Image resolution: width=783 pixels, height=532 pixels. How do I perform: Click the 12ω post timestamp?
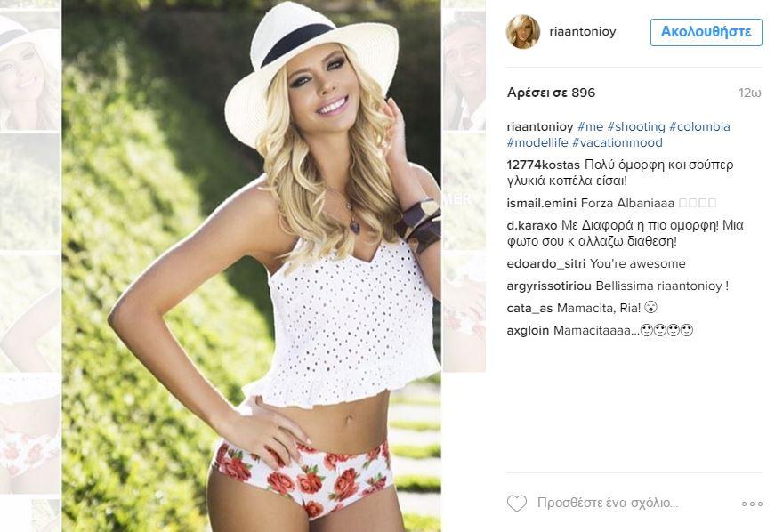pyautogui.click(x=750, y=93)
